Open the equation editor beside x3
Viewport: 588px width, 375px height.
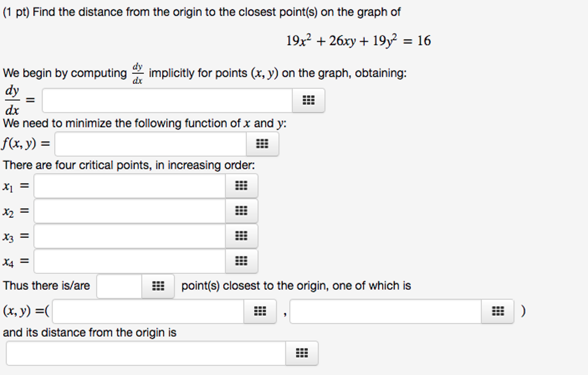pyautogui.click(x=242, y=236)
